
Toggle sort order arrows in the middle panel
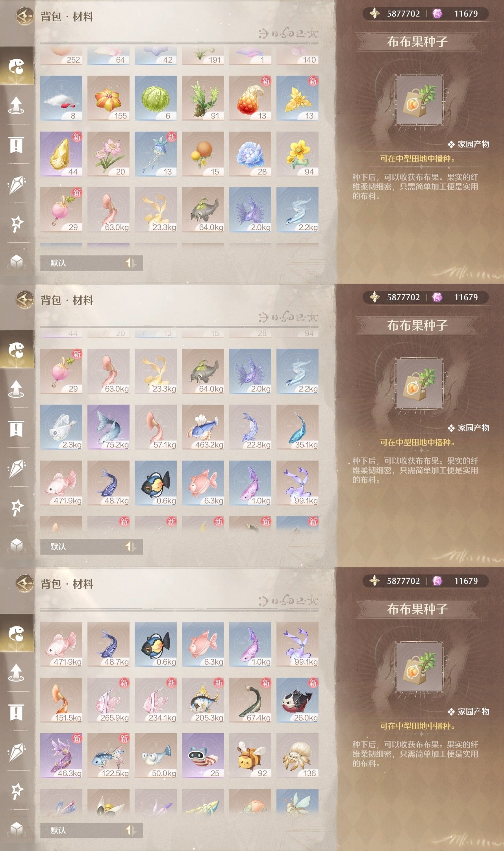(130, 546)
